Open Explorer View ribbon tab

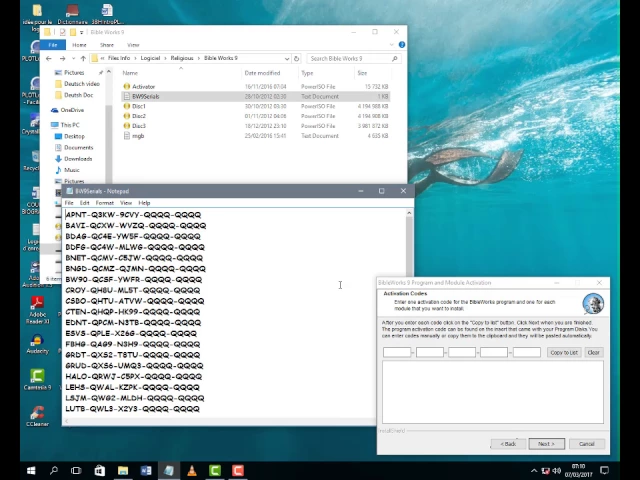[133, 45]
